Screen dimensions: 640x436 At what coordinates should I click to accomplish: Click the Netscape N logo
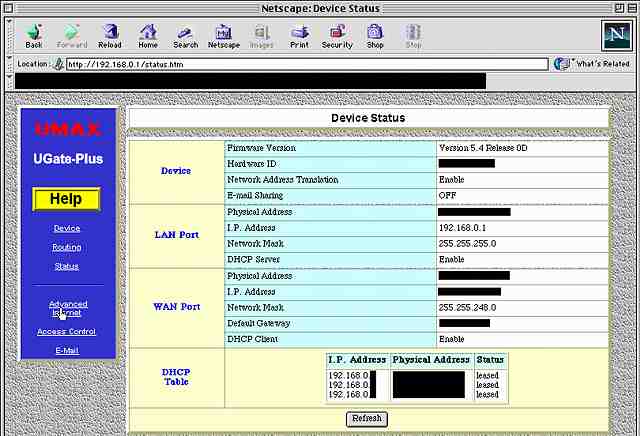pyautogui.click(x=617, y=36)
